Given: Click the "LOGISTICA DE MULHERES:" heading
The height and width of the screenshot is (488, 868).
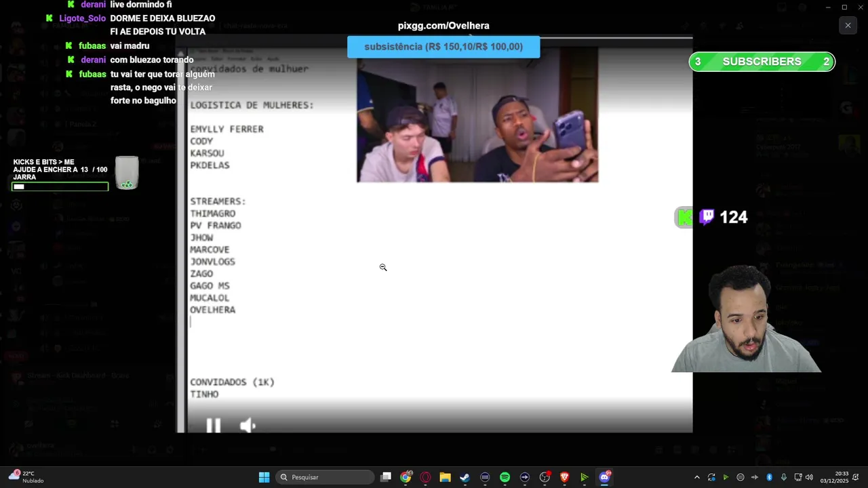Looking at the screenshot, I should [252, 105].
